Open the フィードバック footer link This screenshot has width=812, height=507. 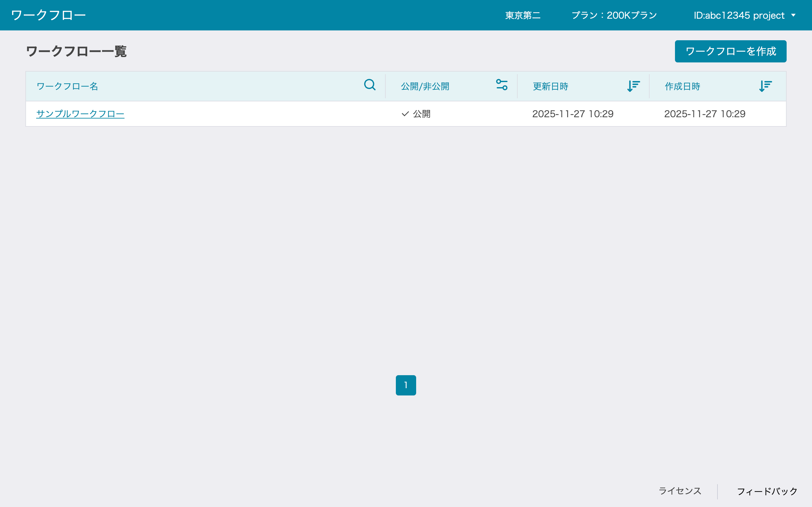767,491
